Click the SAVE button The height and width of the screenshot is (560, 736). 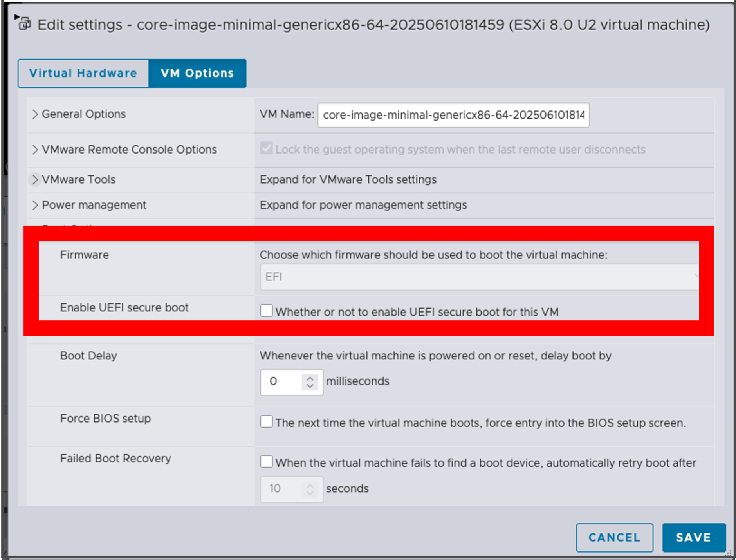[694, 538]
